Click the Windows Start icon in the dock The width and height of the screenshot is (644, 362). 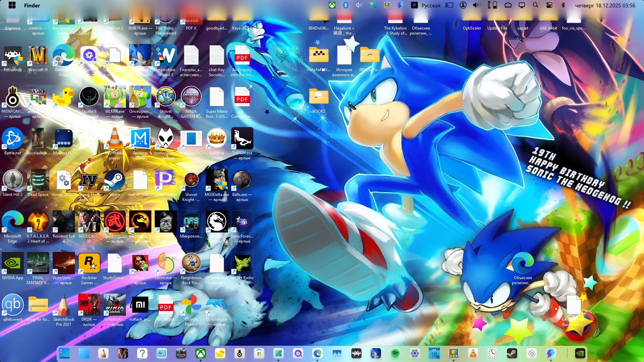(x=84, y=353)
